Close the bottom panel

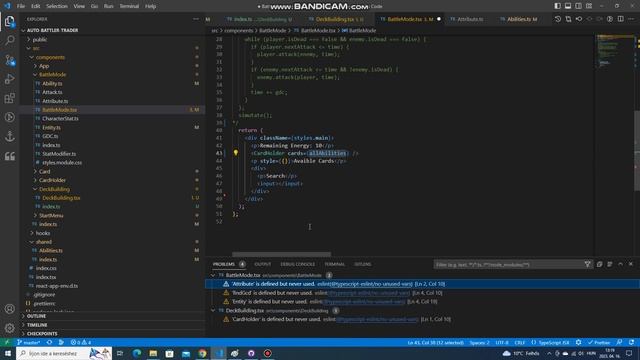click(x=631, y=264)
